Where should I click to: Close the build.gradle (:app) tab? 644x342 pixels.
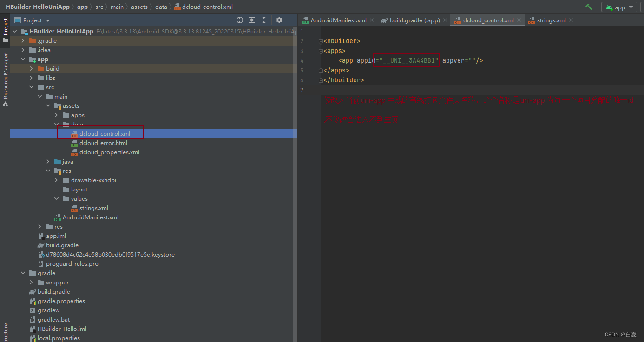[445, 20]
